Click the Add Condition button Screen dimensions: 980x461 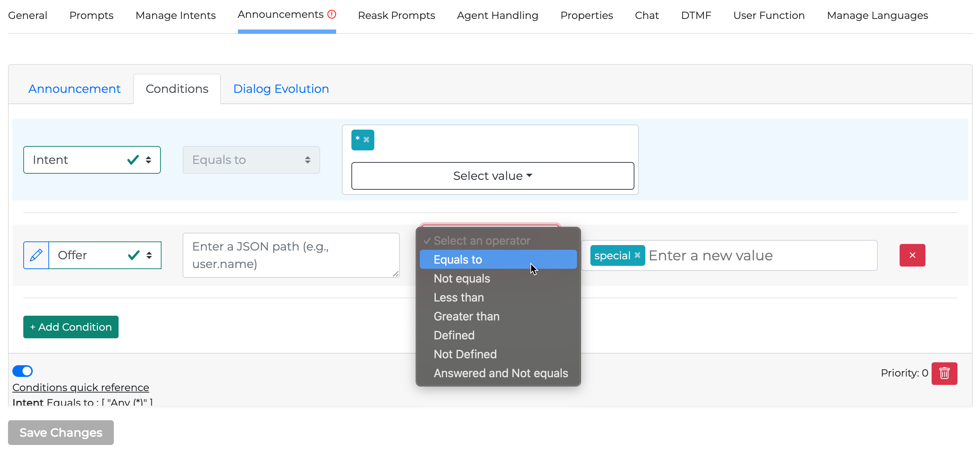(x=71, y=327)
